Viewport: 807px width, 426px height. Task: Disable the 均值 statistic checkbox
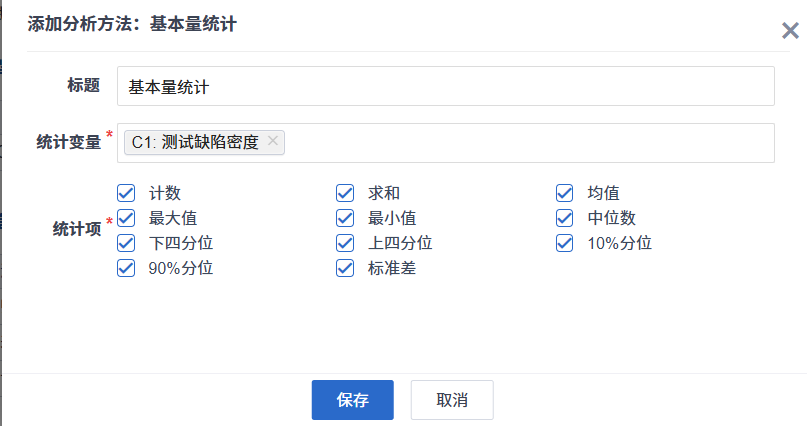tap(565, 192)
